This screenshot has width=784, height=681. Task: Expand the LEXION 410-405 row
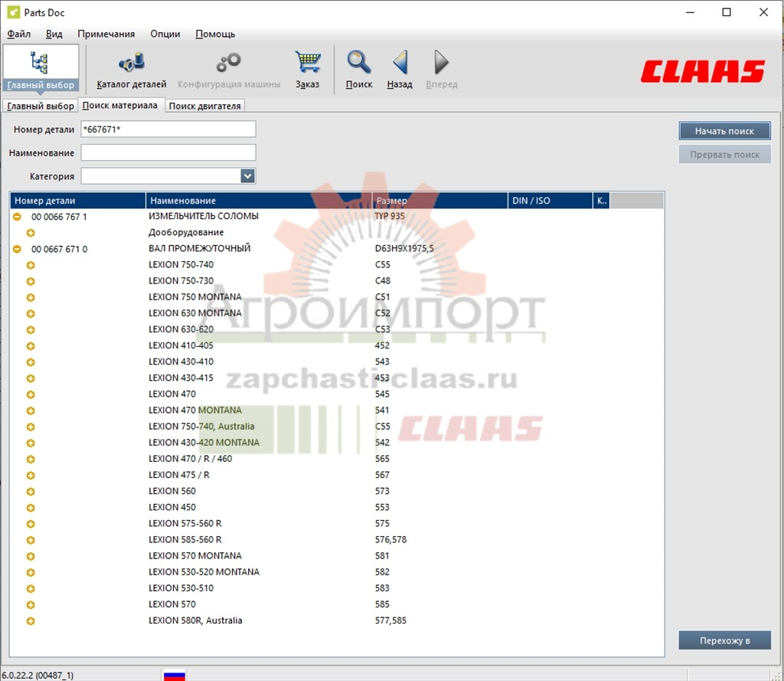pyautogui.click(x=31, y=345)
